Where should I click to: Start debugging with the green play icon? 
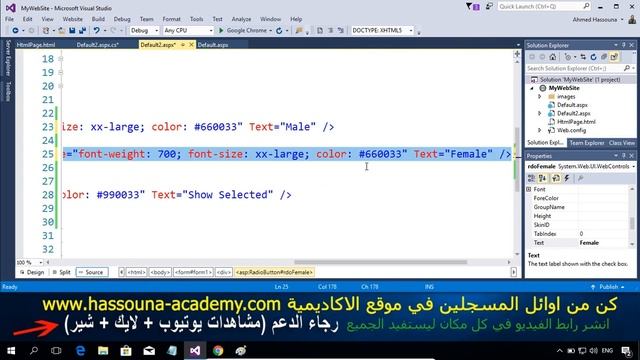click(221, 31)
